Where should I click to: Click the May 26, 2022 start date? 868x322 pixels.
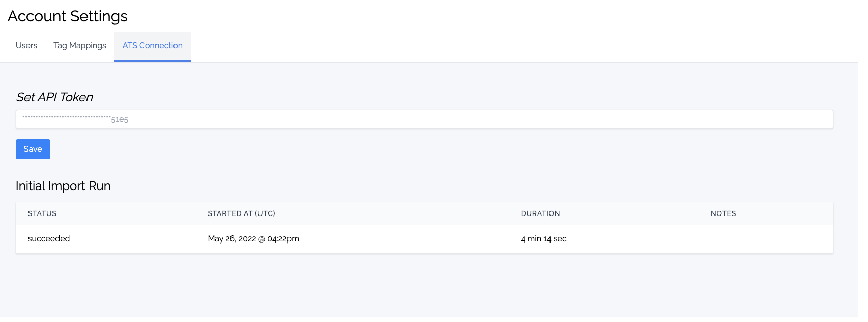(x=232, y=239)
